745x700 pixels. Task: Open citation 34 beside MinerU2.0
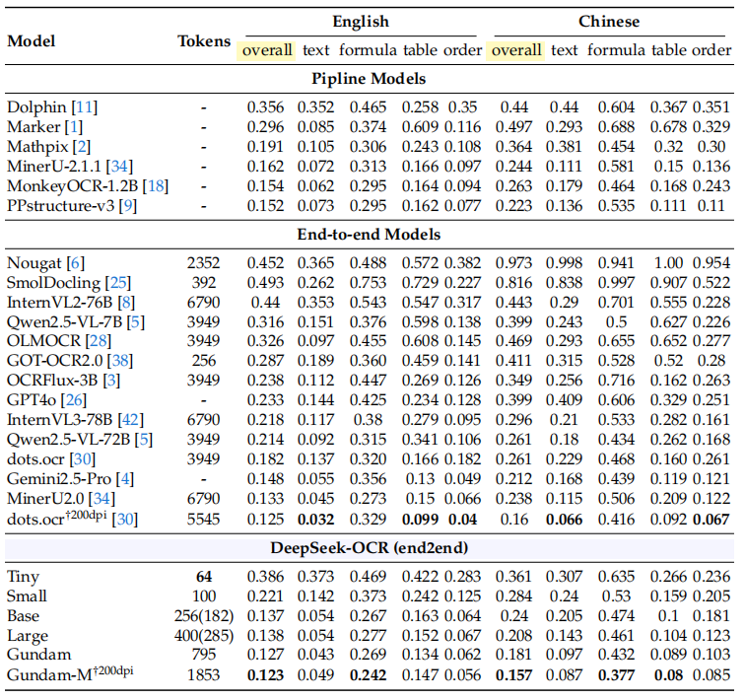(102, 499)
